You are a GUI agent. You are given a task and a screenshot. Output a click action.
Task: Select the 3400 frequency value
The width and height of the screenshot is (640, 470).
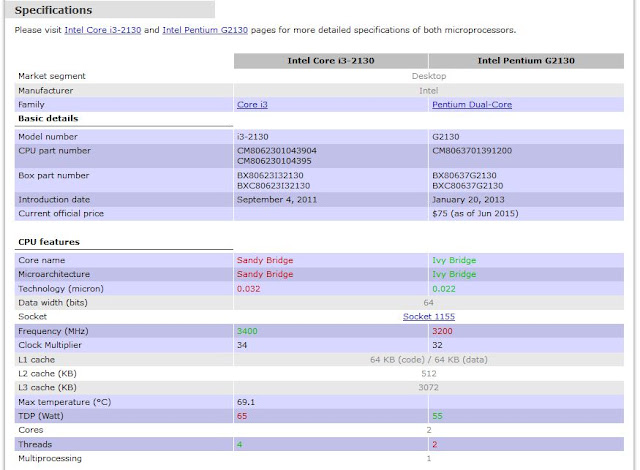click(247, 331)
